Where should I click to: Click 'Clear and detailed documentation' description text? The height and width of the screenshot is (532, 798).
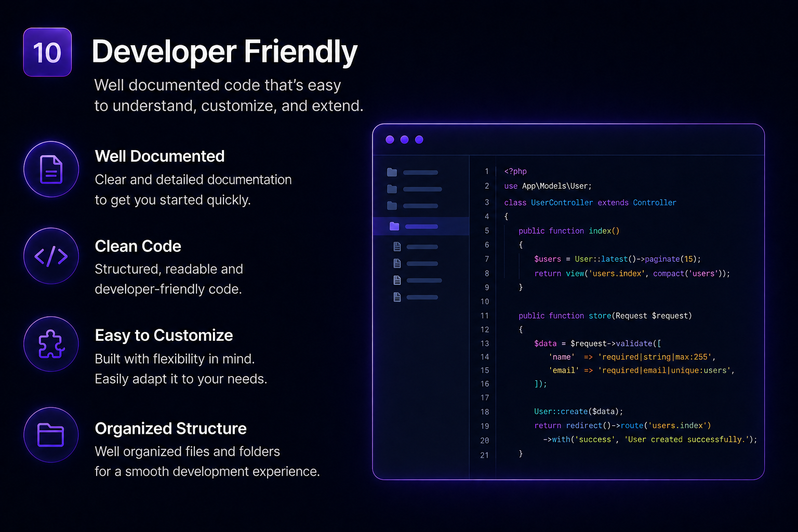pyautogui.click(x=193, y=180)
